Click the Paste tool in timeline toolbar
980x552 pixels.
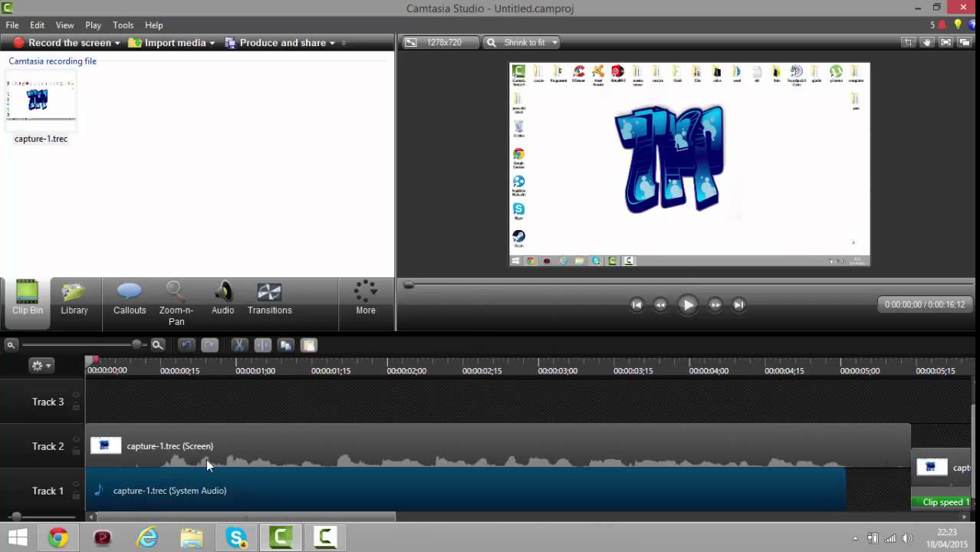coord(309,345)
